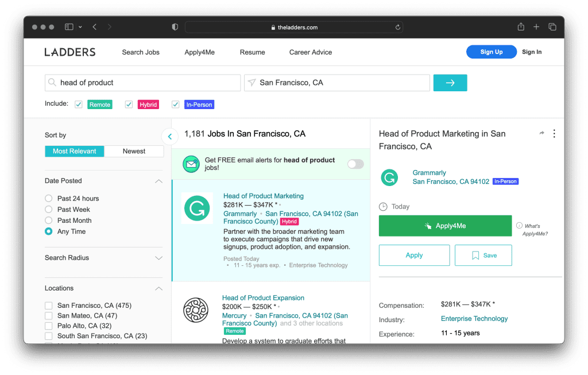Switch sorting to Newest

click(x=134, y=151)
